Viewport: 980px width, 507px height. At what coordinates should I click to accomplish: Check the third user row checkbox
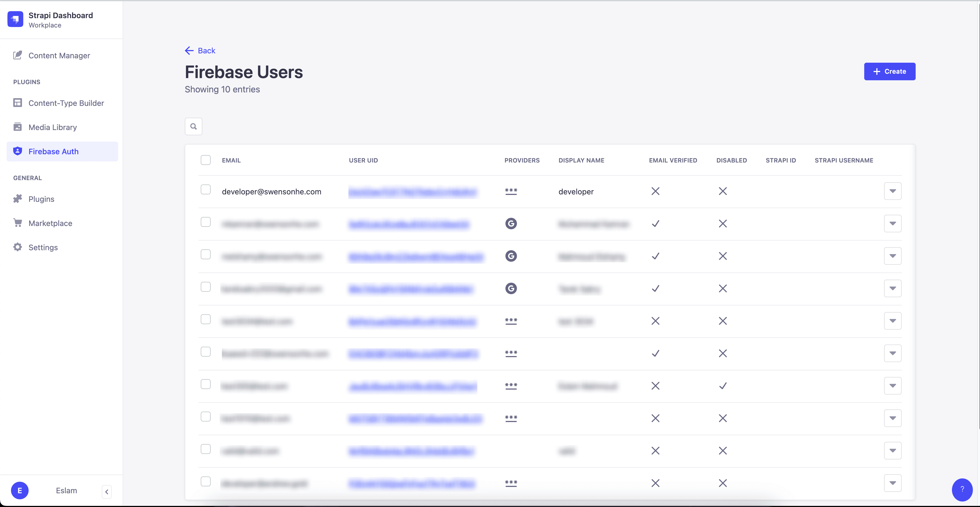coord(205,254)
